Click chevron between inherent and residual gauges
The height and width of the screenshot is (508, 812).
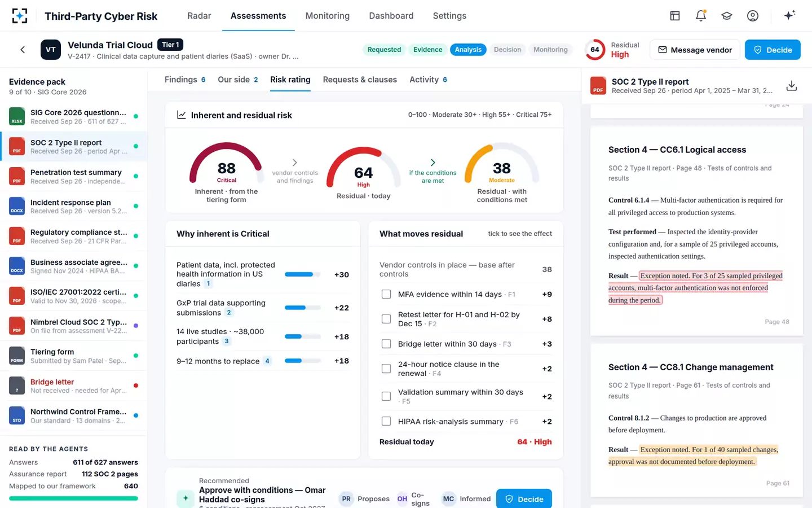click(295, 163)
